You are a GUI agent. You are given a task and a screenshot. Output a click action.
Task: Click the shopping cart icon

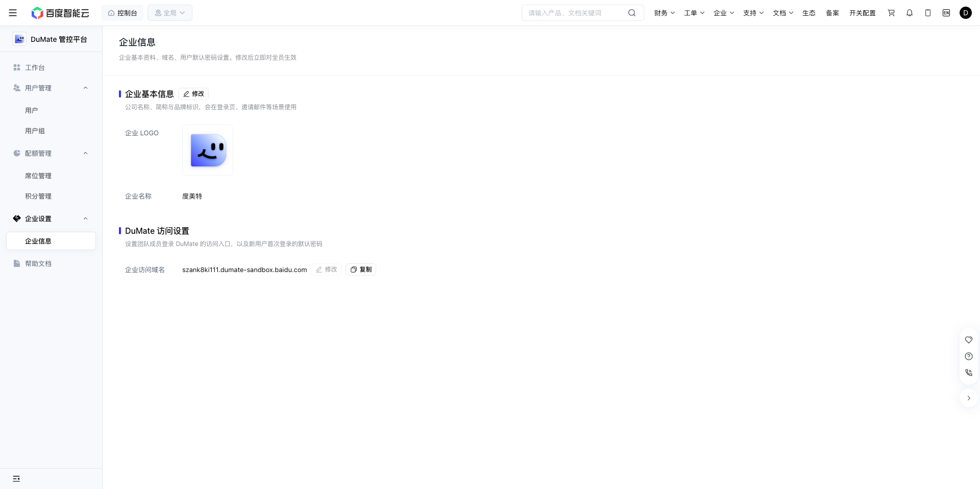891,13
